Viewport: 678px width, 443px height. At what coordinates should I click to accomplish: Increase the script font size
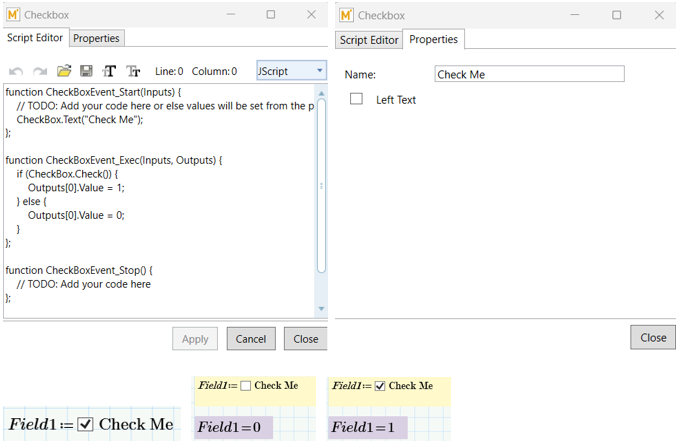pos(110,71)
